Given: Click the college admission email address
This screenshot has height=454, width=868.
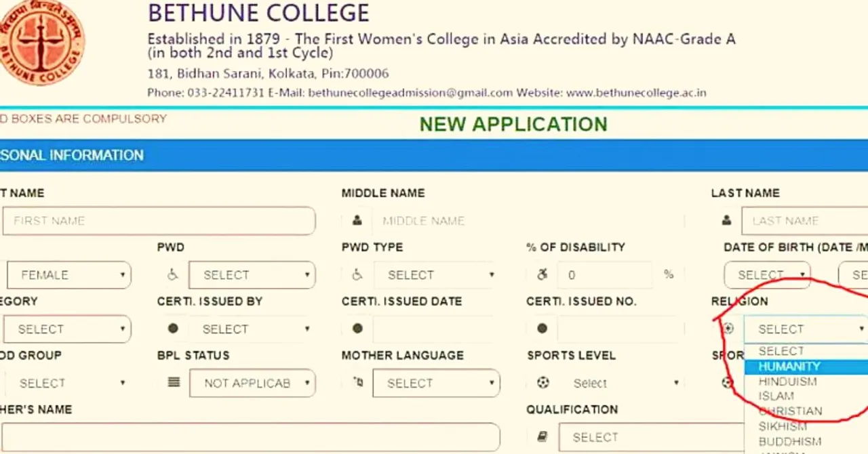Looking at the screenshot, I should click(410, 93).
